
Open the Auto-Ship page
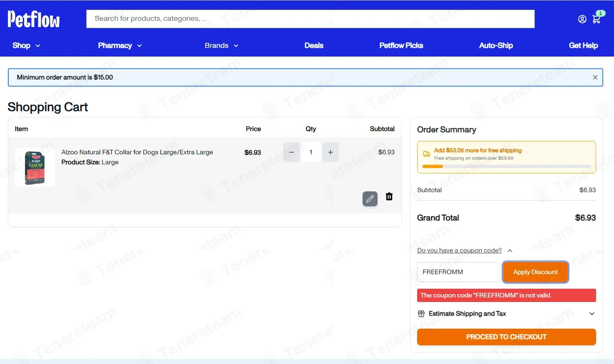pos(496,46)
